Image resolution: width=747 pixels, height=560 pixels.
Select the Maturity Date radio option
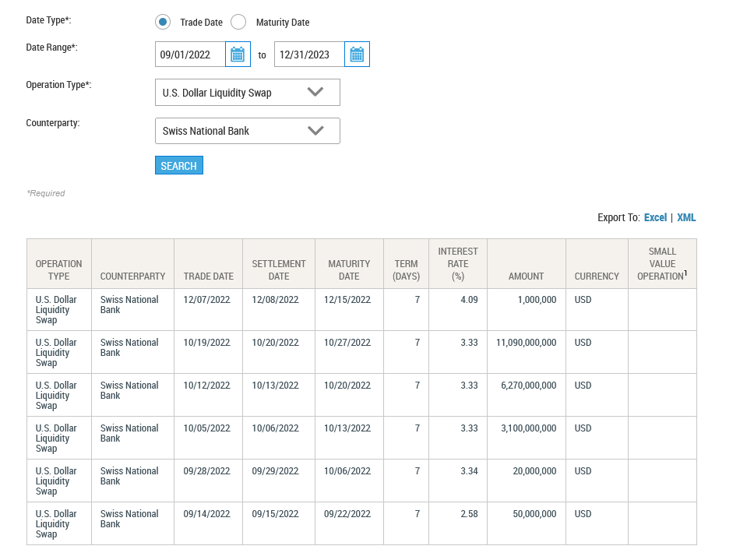click(x=238, y=22)
